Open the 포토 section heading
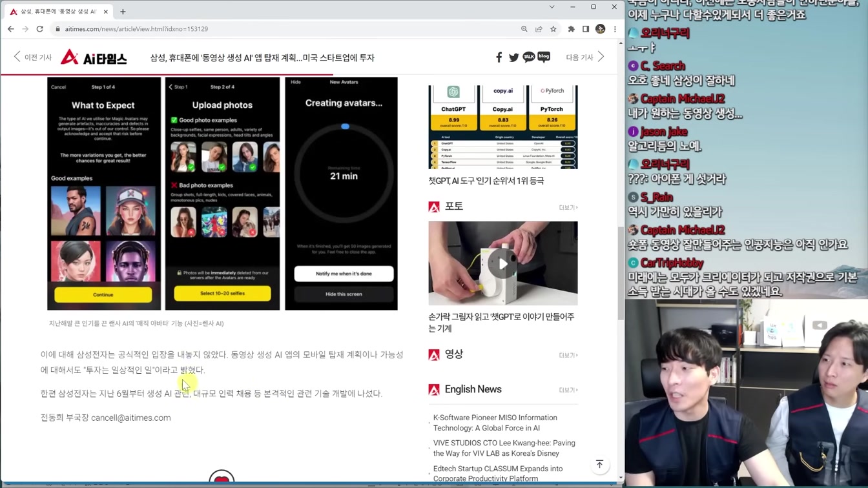 [x=454, y=207]
